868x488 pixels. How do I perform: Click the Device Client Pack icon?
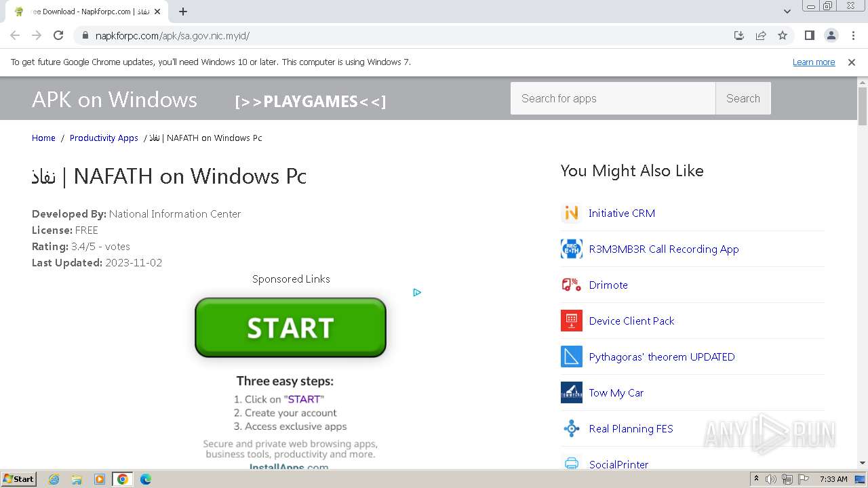point(572,321)
